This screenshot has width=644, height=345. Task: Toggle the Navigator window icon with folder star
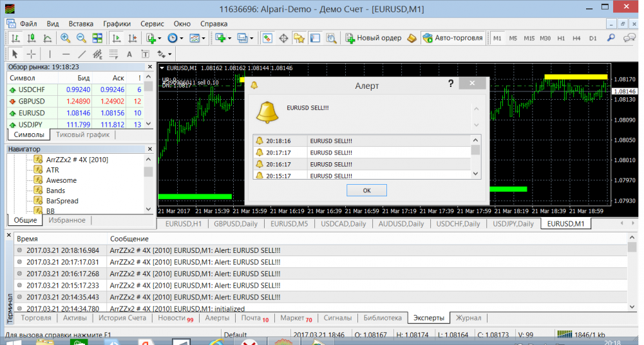click(299, 38)
